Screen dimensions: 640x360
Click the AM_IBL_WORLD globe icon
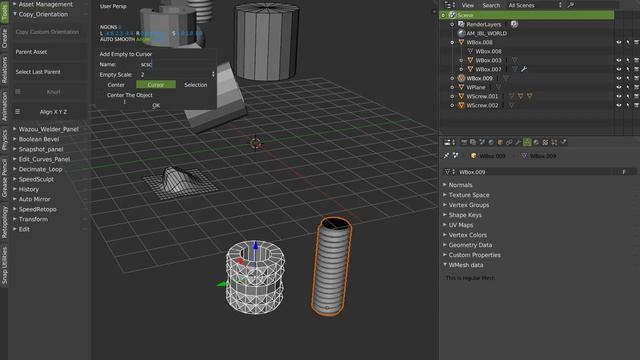[461, 33]
